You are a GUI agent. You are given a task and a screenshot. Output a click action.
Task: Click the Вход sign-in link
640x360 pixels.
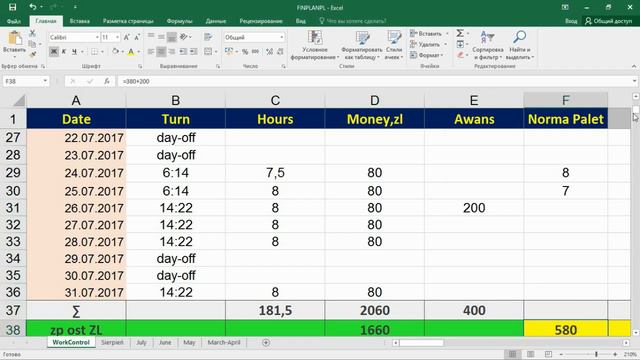click(571, 21)
